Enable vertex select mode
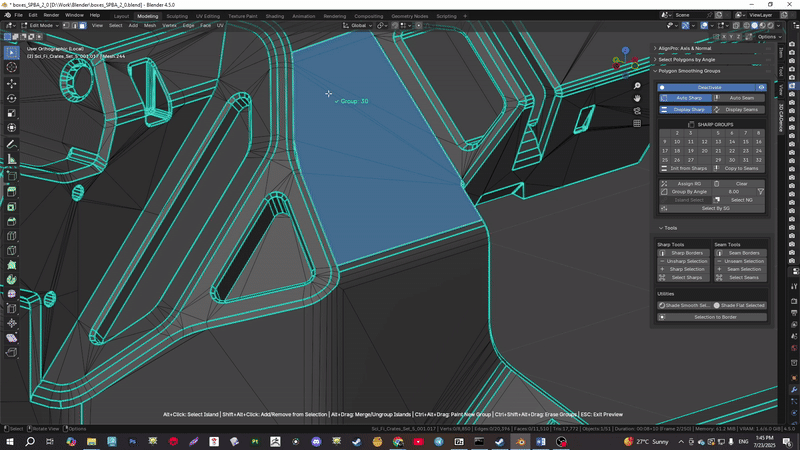Image resolution: width=800 pixels, height=450 pixels. (x=66, y=26)
